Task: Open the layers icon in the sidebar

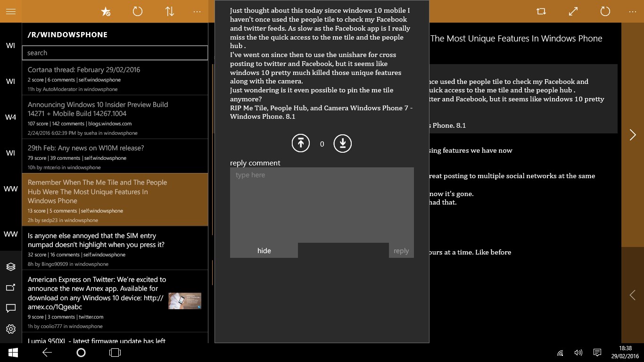Action: pyautogui.click(x=10, y=267)
